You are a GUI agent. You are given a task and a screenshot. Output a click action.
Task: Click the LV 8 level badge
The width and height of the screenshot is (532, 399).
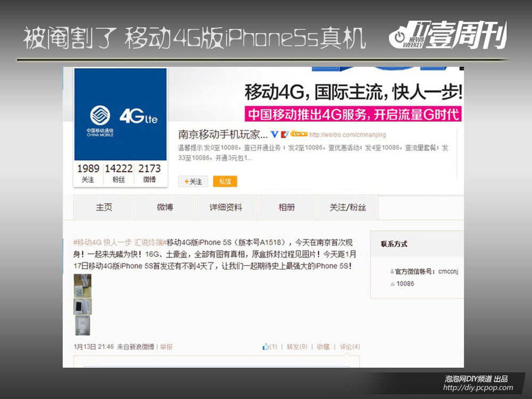coord(299,134)
